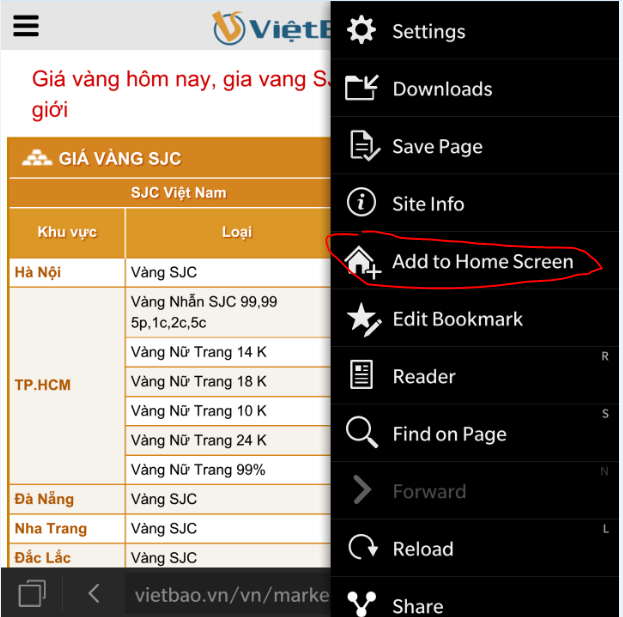
Task: Click the vietbao.vn address bar field
Action: tap(228, 595)
